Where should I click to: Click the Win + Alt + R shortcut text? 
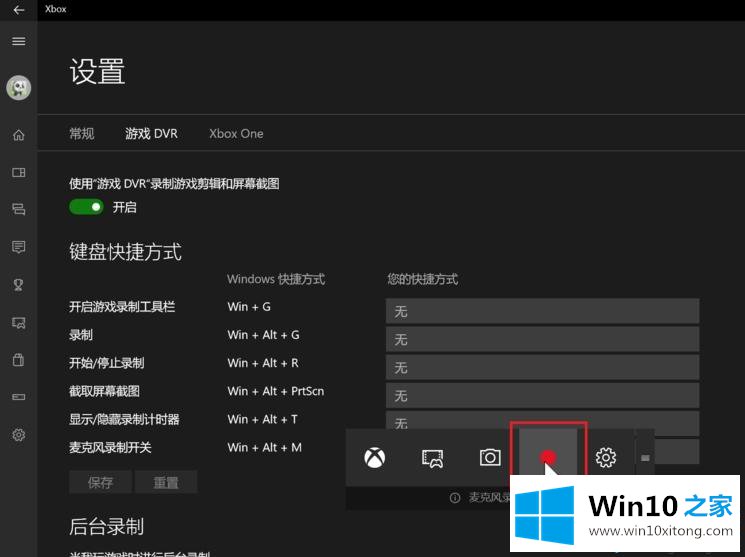[263, 363]
